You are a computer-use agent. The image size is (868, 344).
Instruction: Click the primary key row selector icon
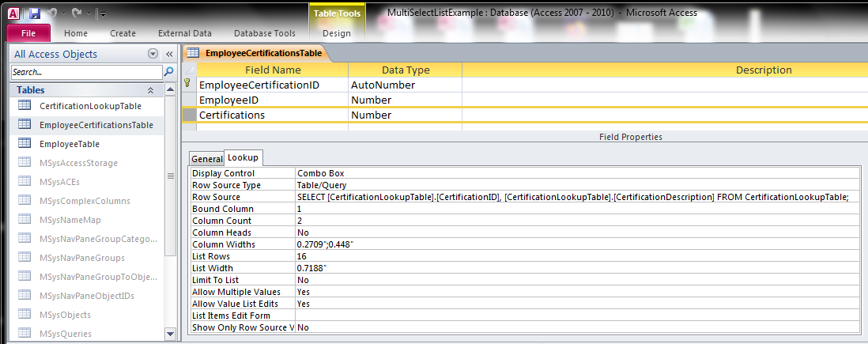[189, 85]
